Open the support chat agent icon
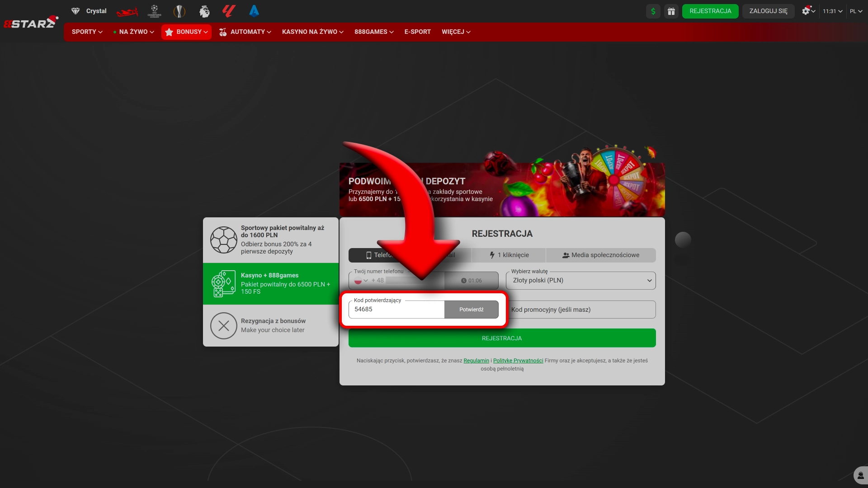This screenshot has height=488, width=868. pyautogui.click(x=860, y=475)
